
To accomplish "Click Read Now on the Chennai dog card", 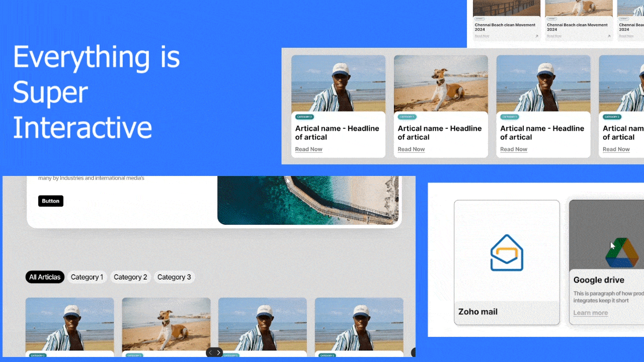I will click(x=554, y=36).
